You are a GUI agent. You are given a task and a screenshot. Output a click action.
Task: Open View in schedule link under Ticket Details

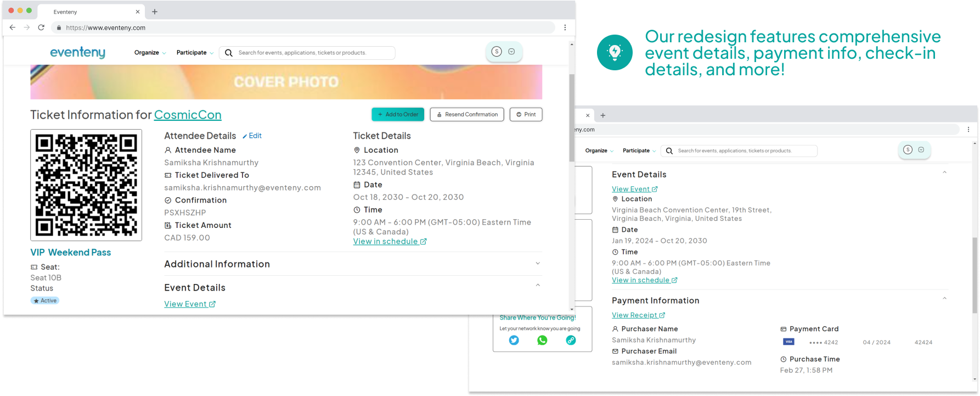(390, 242)
